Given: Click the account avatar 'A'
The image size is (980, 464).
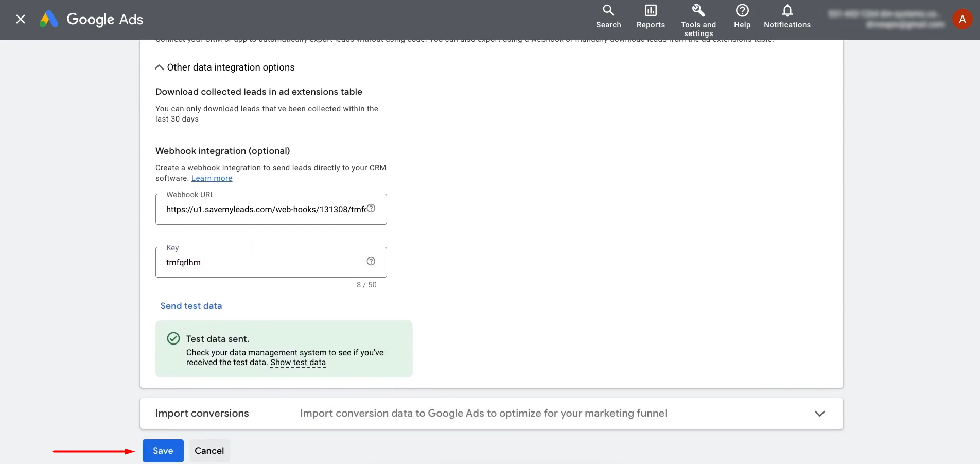Looking at the screenshot, I should 961,20.
